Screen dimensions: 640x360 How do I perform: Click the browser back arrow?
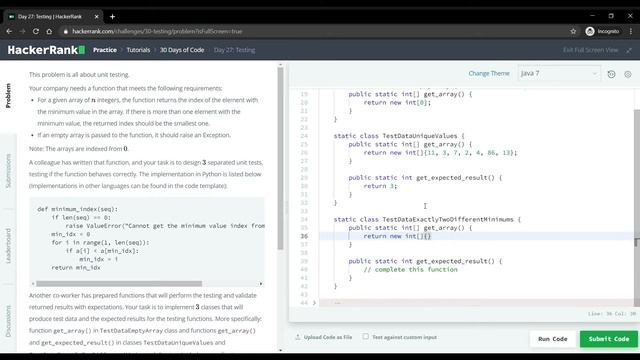point(9,31)
